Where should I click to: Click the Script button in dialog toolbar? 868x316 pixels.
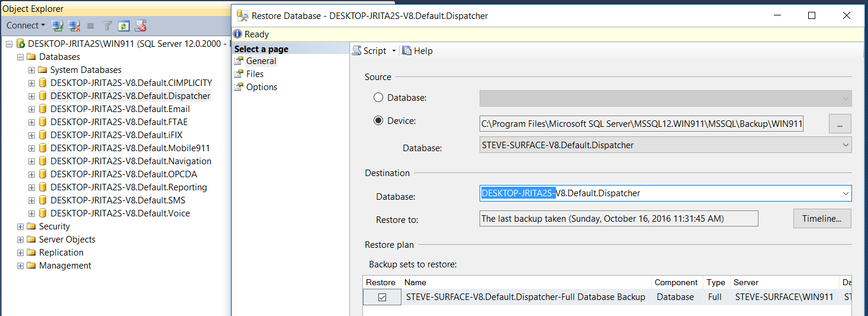tap(369, 51)
